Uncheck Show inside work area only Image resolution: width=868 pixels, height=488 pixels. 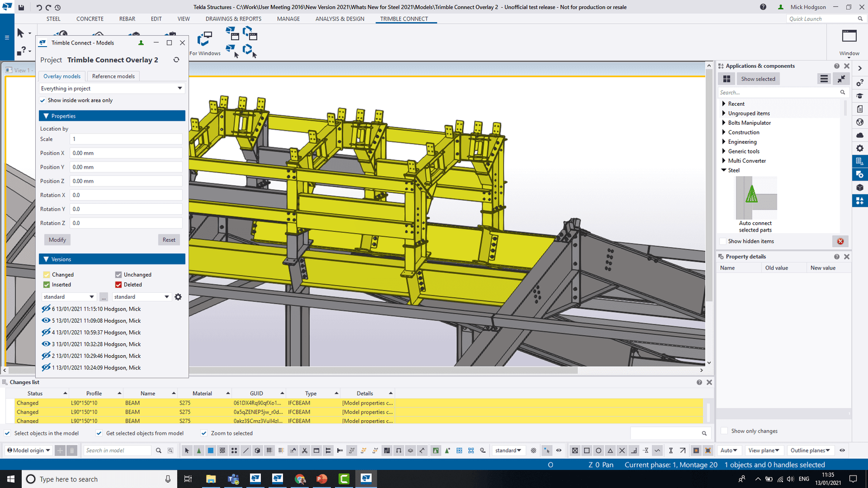pos(43,100)
